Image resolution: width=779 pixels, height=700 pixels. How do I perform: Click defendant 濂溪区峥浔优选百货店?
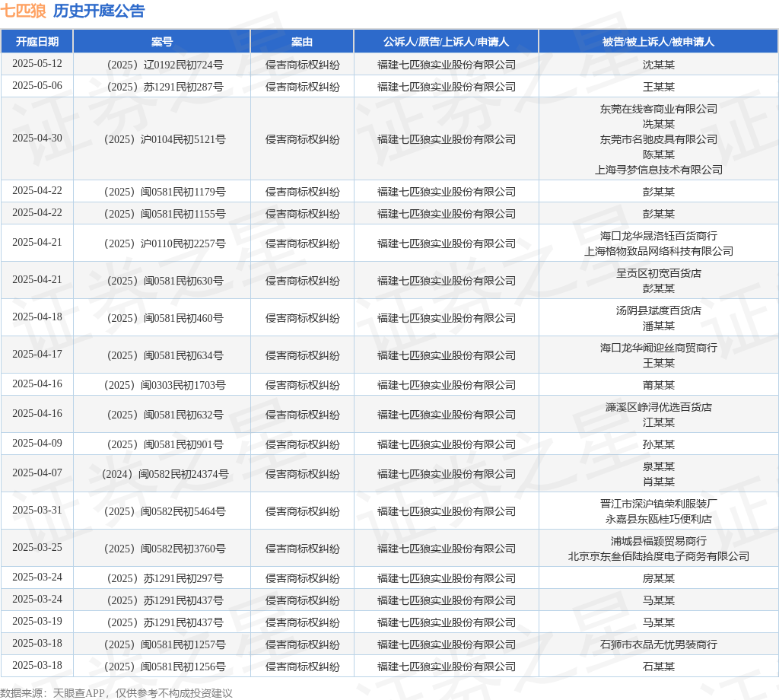[659, 407]
